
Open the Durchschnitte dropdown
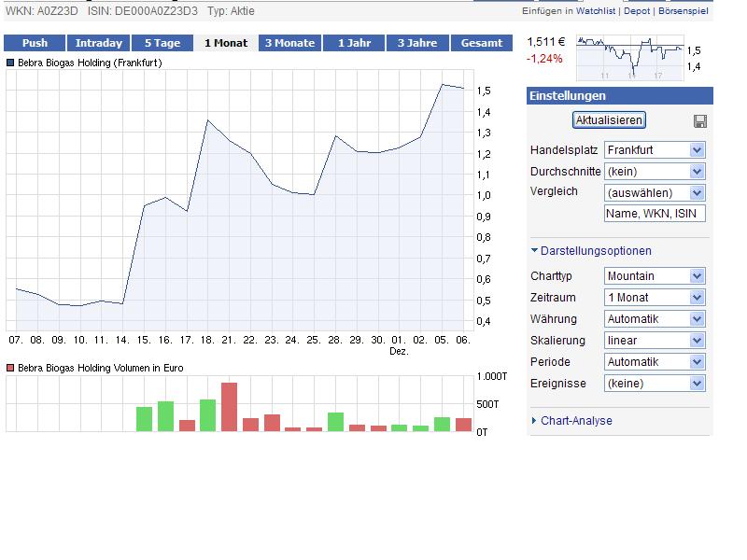pyautogui.click(x=655, y=172)
